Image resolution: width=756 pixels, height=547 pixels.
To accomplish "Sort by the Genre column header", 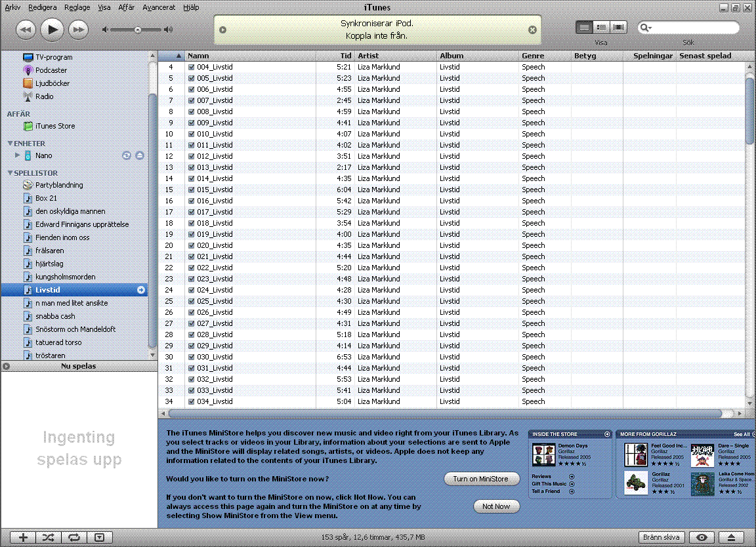I will [545, 56].
